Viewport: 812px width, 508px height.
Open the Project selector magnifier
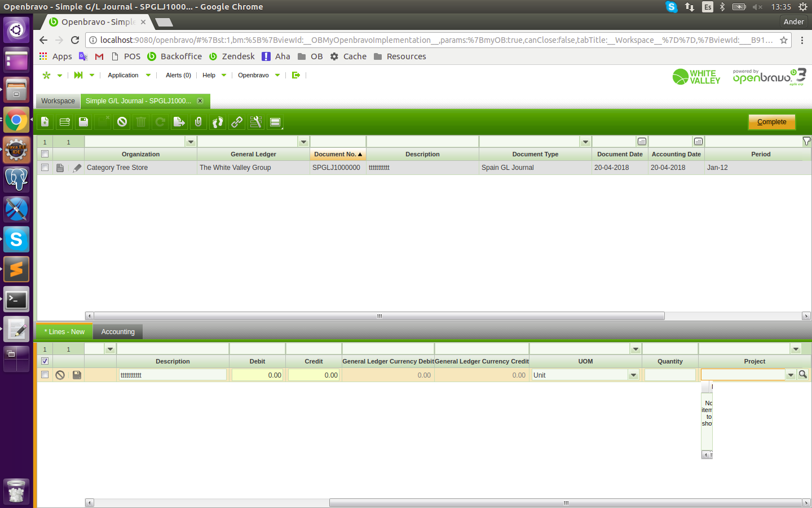pos(803,374)
